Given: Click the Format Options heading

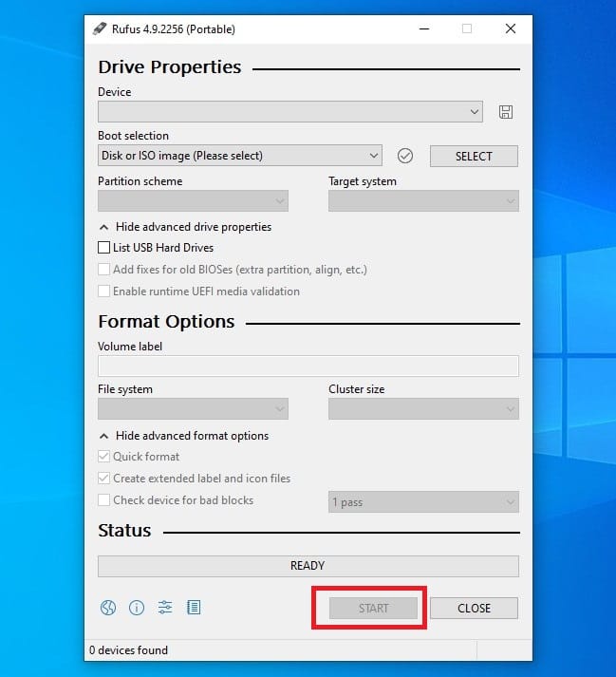Looking at the screenshot, I should (166, 322).
